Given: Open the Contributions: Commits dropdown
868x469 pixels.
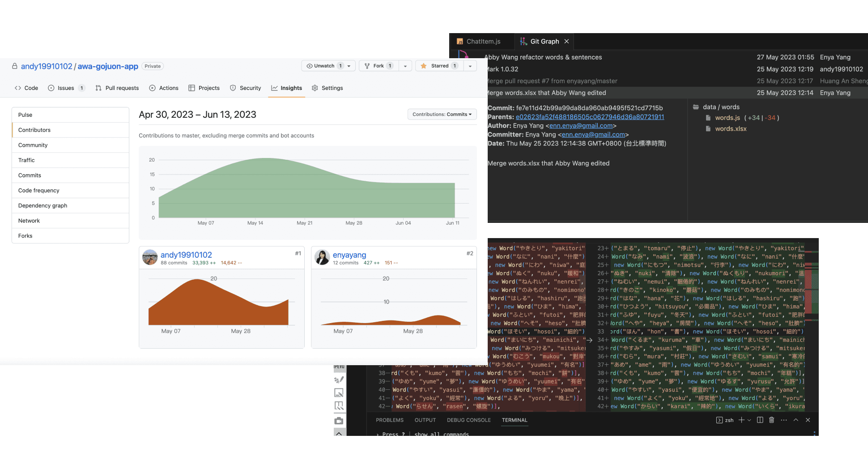Looking at the screenshot, I should 442,114.
